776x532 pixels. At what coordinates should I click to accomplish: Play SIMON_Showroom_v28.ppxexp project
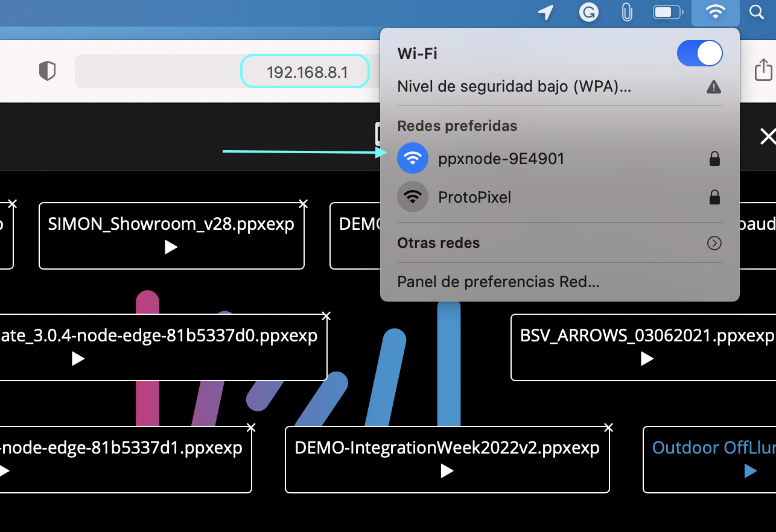tap(171, 247)
